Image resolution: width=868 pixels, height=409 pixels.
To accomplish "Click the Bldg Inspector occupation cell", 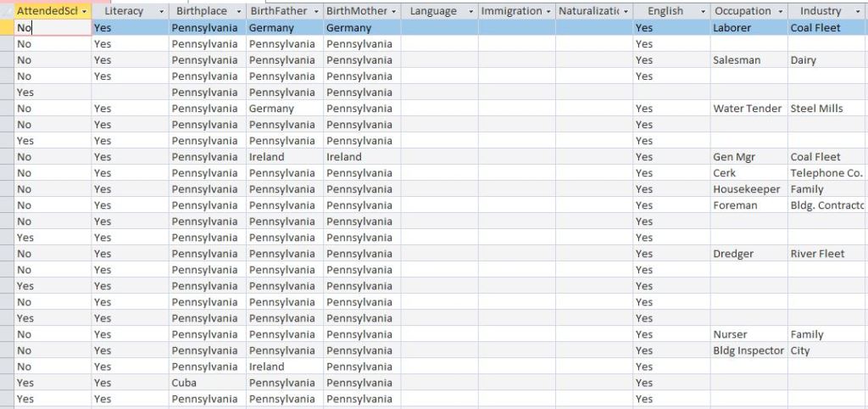I will coord(748,350).
